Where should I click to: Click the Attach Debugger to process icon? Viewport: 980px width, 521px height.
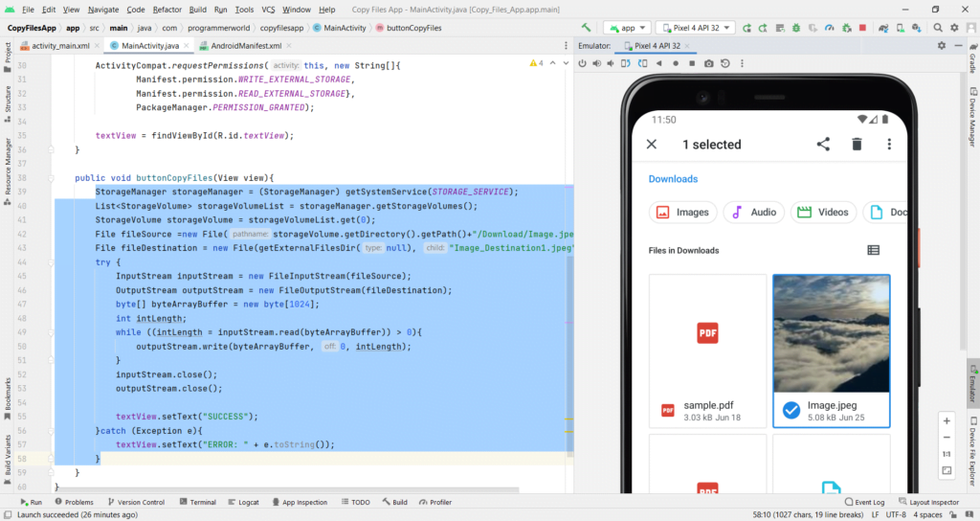click(x=846, y=28)
